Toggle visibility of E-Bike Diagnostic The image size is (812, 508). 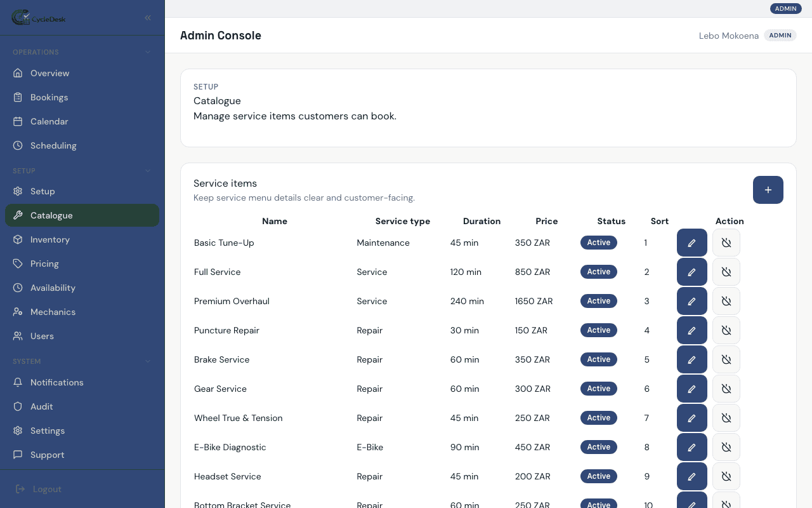[x=726, y=447]
